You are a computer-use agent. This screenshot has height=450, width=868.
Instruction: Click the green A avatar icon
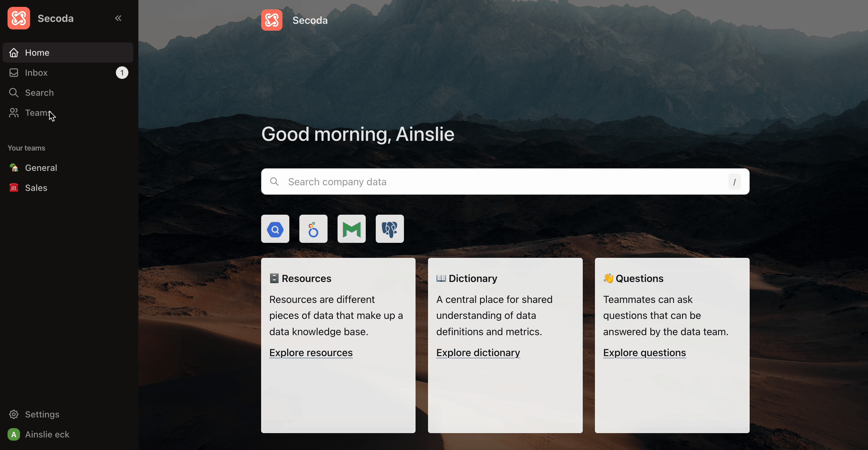14,434
